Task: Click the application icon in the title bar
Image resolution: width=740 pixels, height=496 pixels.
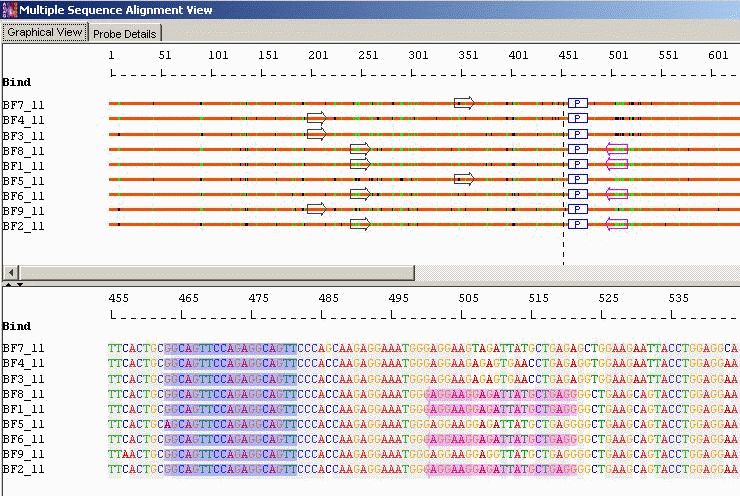Action: coord(9,10)
